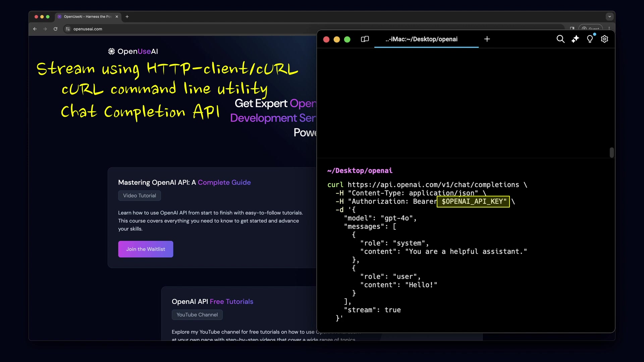Click the OpenUseAI logo
Viewport: 644px width, 362px height.
pyautogui.click(x=133, y=51)
